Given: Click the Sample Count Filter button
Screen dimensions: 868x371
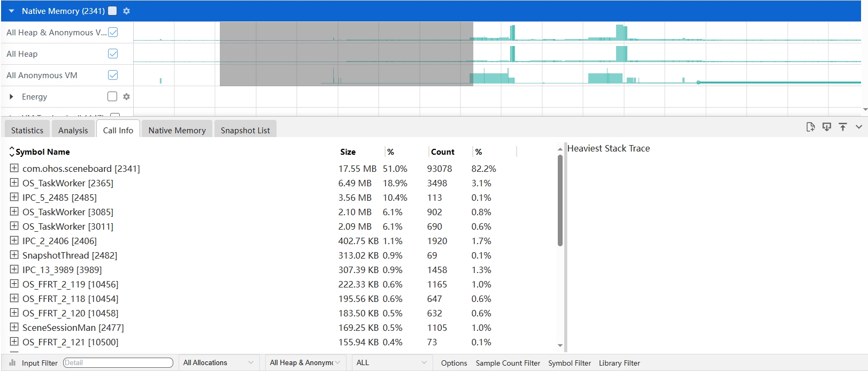Looking at the screenshot, I should coord(508,363).
